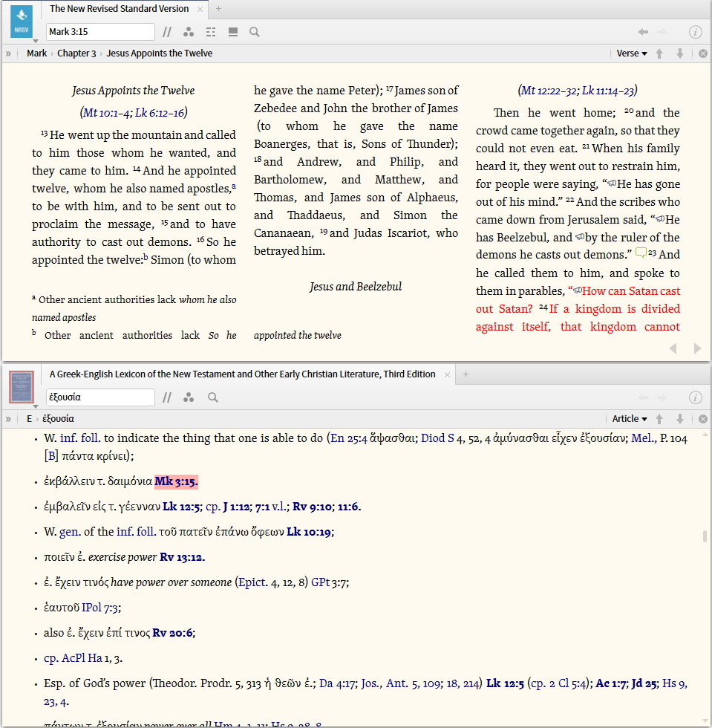Open Mt 12:22–32 cross reference
Viewport: 712px width, 728px height.
[x=549, y=91]
